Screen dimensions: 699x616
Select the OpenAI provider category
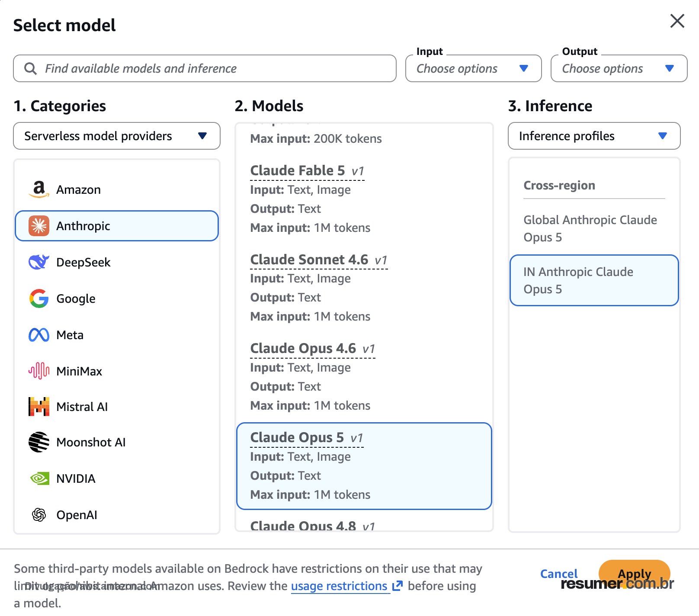point(117,515)
